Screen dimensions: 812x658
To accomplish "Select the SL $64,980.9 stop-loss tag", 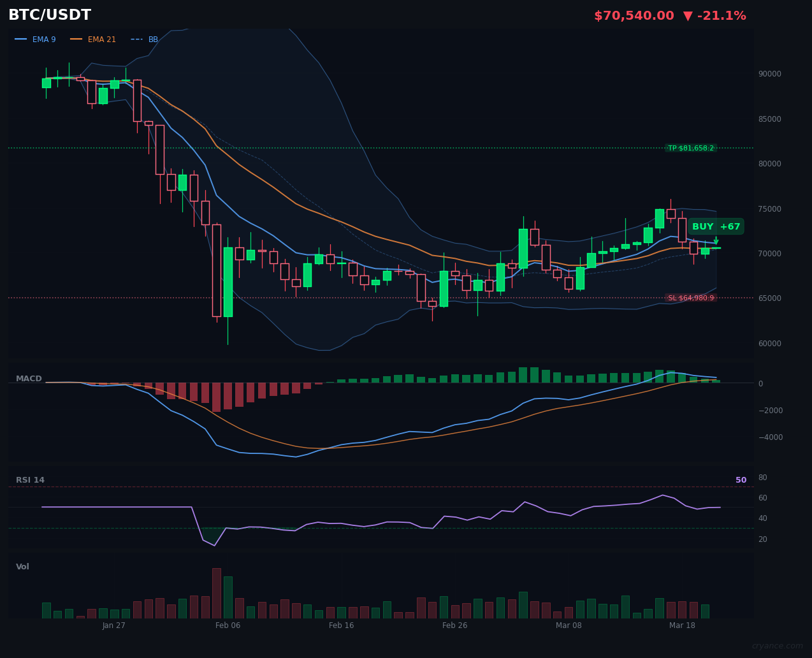I will pyautogui.click(x=690, y=296).
